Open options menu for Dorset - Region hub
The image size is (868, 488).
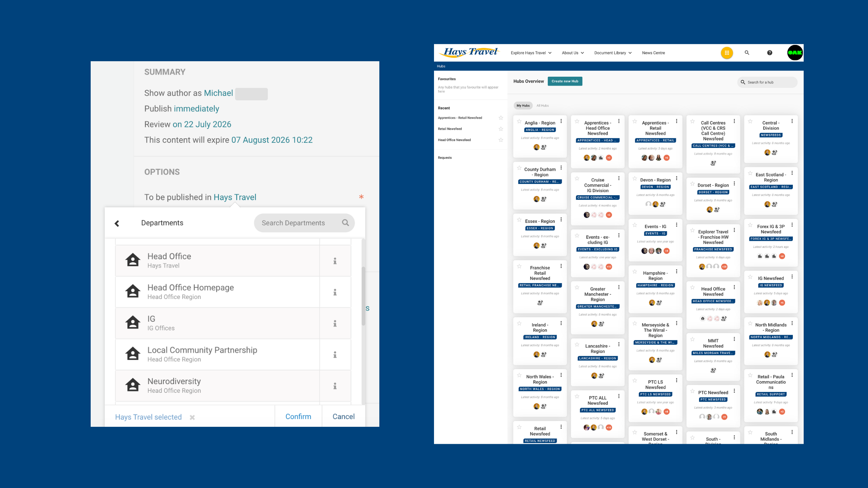click(734, 184)
